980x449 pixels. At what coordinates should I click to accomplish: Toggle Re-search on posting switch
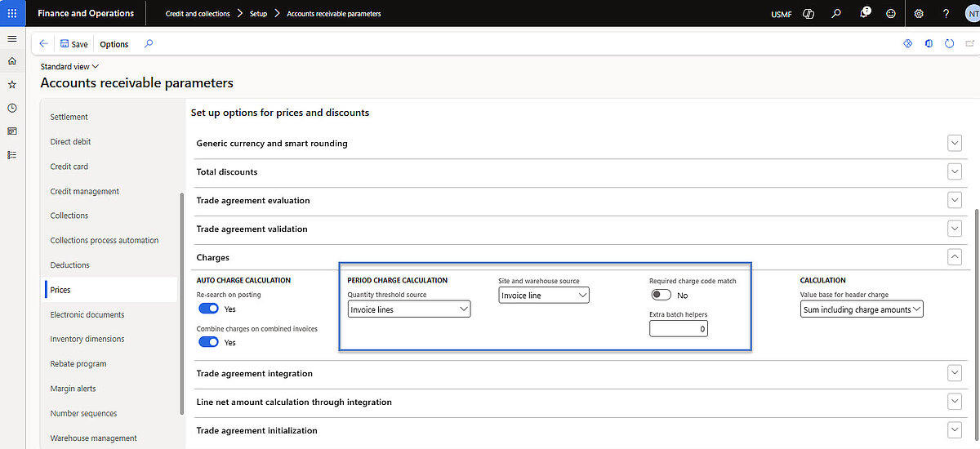(209, 309)
